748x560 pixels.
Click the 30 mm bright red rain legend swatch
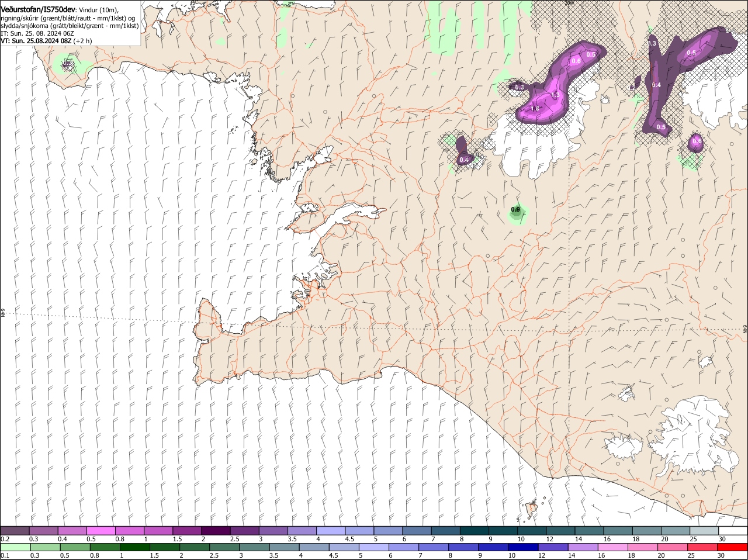(x=731, y=547)
